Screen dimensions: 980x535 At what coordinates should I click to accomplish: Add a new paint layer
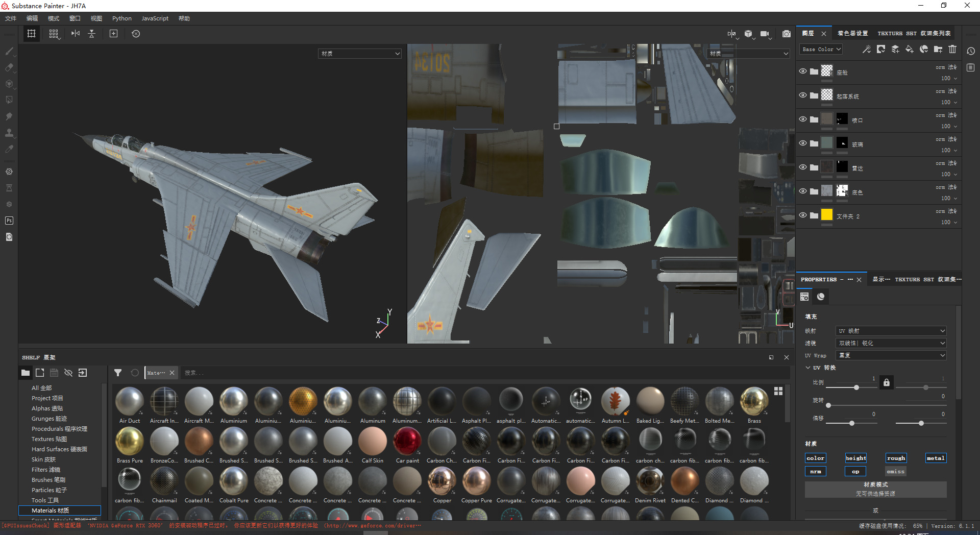[895, 50]
